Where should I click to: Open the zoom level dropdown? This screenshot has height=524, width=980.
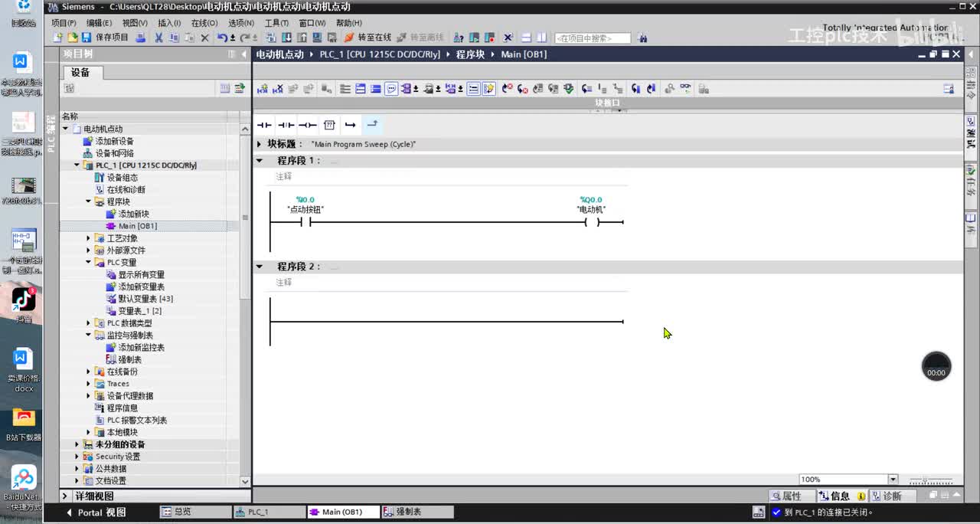click(x=893, y=480)
